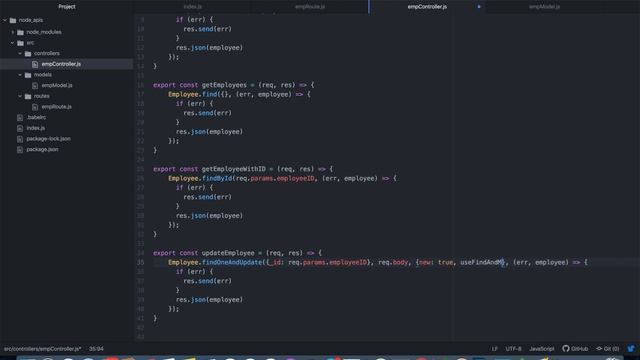Viewport: 640px width, 360px height.
Task: Open go-to-line via cursor position 35:94
Action: coord(96,349)
